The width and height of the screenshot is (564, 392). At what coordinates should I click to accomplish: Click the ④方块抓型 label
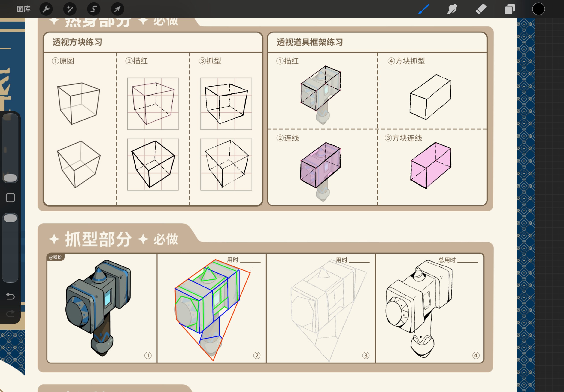tap(406, 61)
